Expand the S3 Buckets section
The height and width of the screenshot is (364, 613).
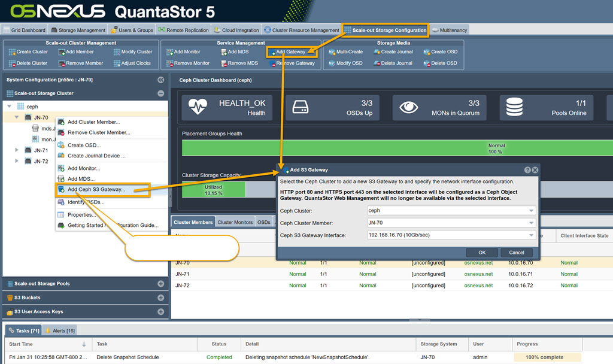tap(160, 298)
